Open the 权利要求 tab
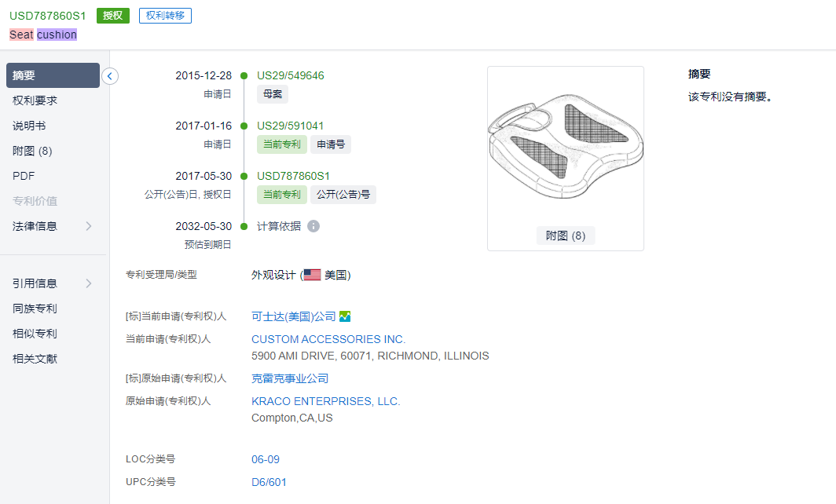Viewport: 836px width, 504px height. (35, 100)
